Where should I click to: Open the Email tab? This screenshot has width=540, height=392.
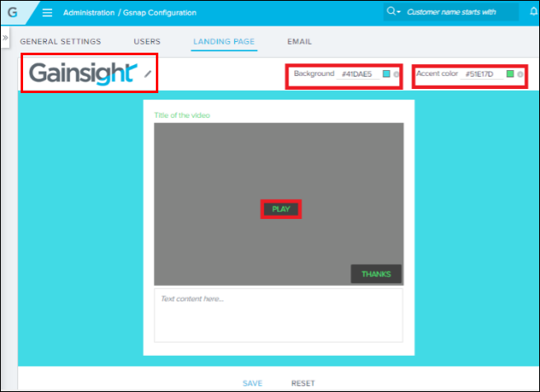point(299,42)
